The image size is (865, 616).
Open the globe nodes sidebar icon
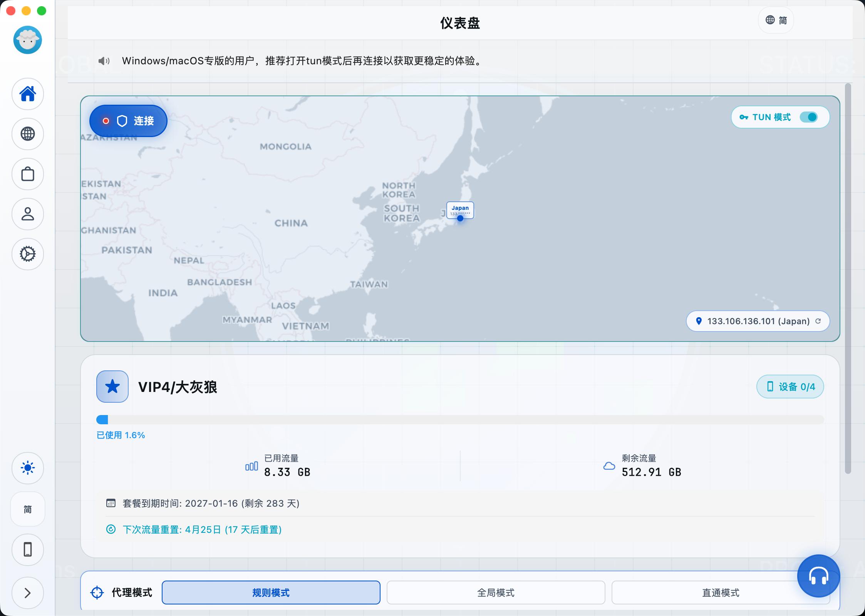tap(28, 134)
